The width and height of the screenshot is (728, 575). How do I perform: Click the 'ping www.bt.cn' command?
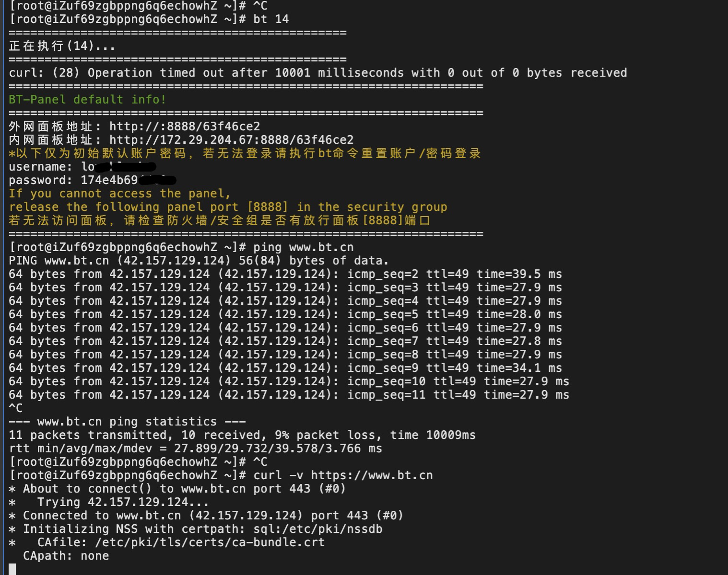(x=303, y=247)
